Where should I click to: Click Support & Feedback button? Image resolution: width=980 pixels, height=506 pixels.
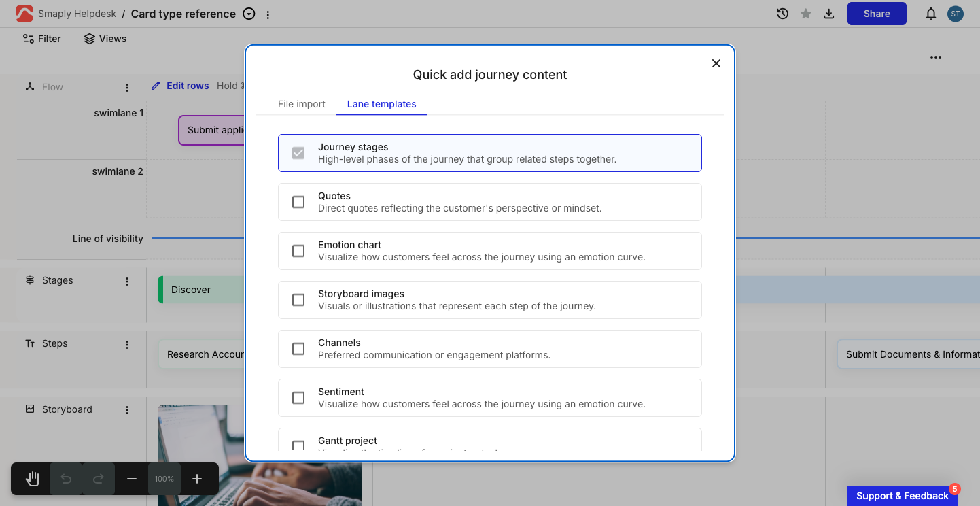pos(902,496)
